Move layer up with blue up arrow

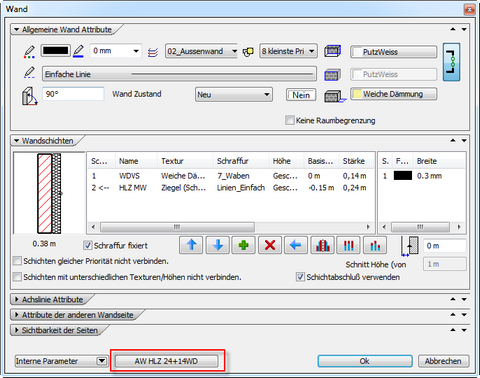(191, 245)
